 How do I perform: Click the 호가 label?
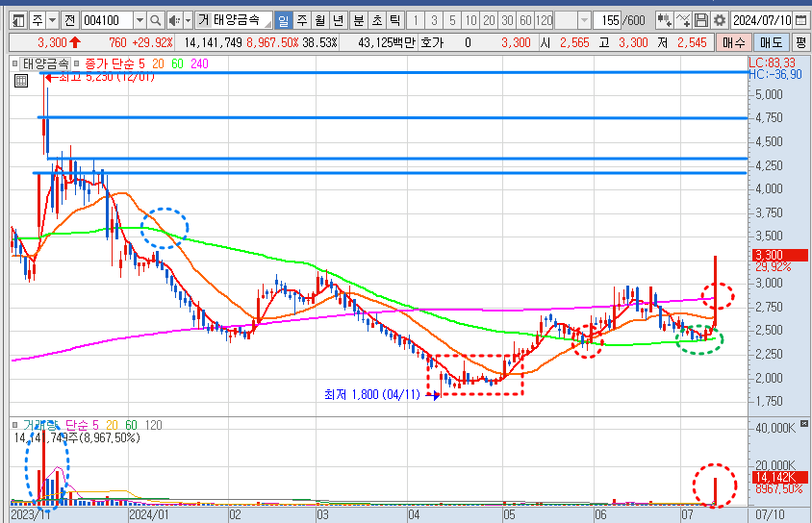coord(432,42)
